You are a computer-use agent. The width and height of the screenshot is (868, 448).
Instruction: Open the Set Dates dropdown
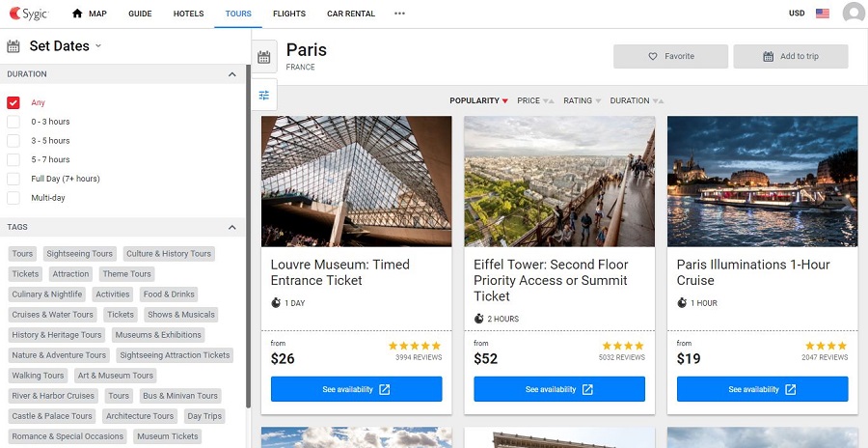(66, 46)
